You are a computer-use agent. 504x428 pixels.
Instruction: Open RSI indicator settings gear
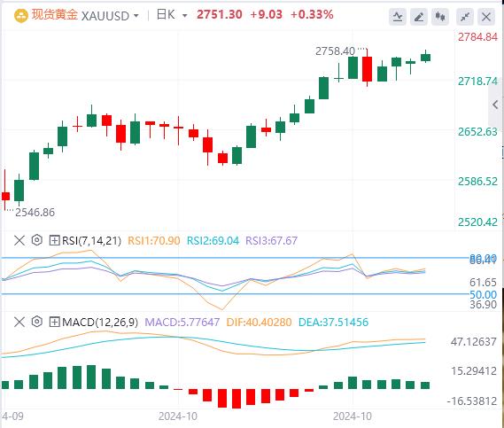[x=37, y=240]
